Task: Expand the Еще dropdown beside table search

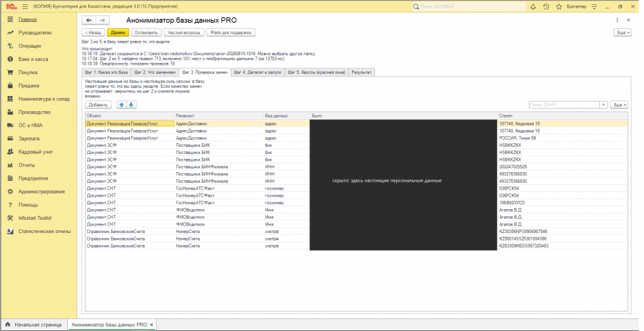Action: pyautogui.click(x=619, y=105)
